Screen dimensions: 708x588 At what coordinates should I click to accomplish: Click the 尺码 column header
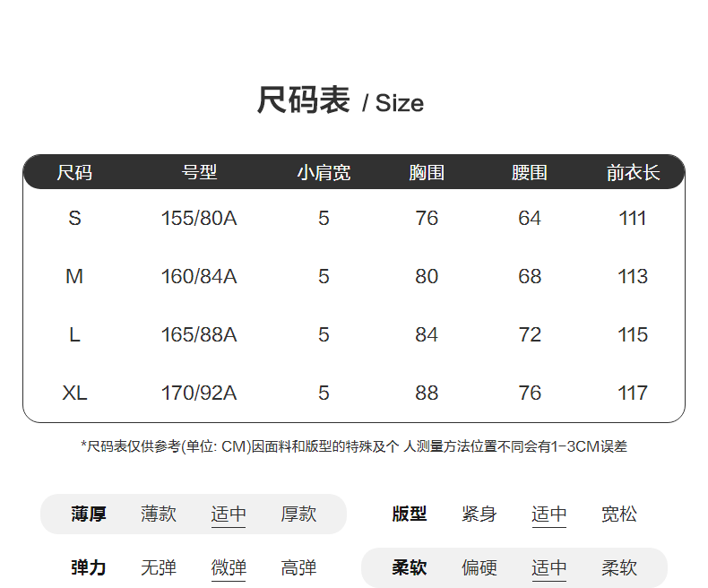[x=74, y=173]
